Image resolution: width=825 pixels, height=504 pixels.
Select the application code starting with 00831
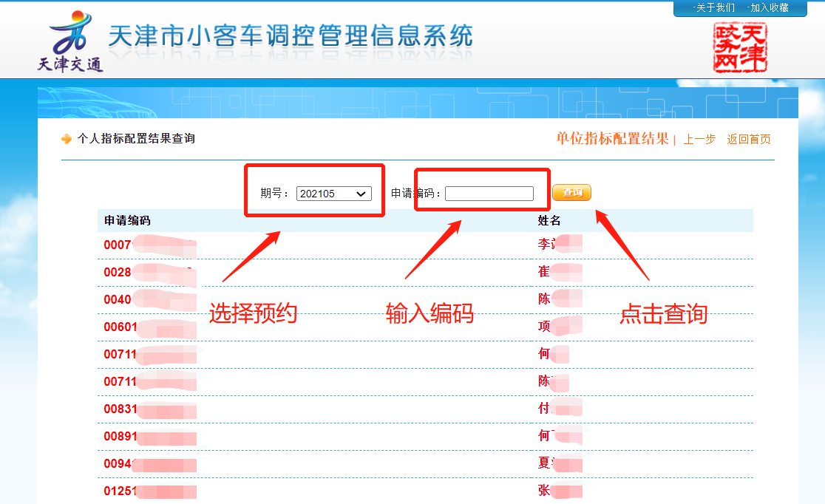pyautogui.click(x=150, y=409)
